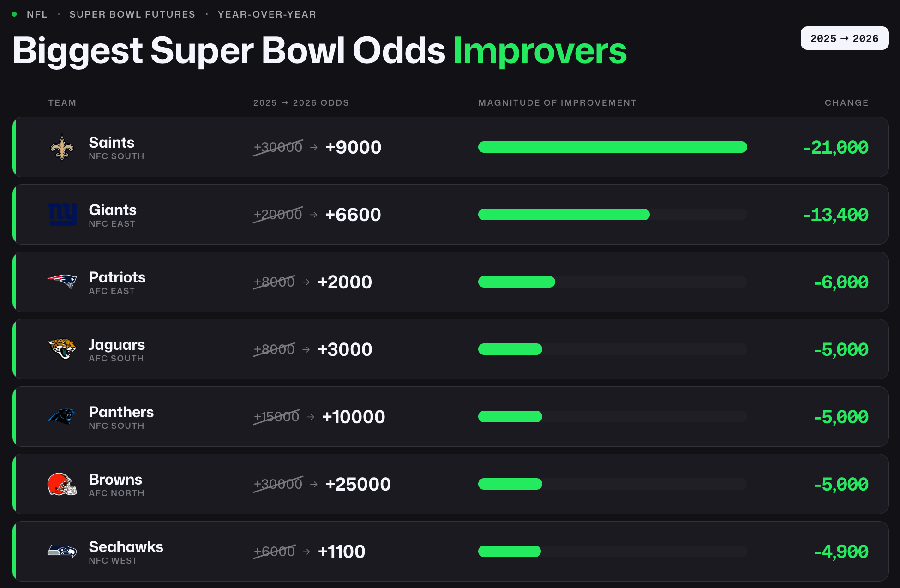Click the Panthers team logo
Screen dimensions: 900x588
pos(62,416)
